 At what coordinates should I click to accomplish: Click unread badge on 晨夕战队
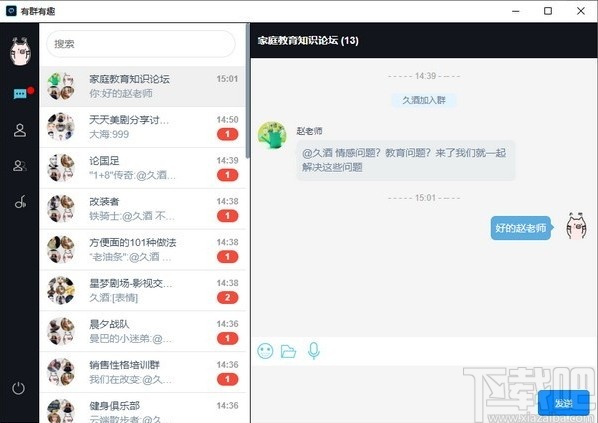coord(228,338)
